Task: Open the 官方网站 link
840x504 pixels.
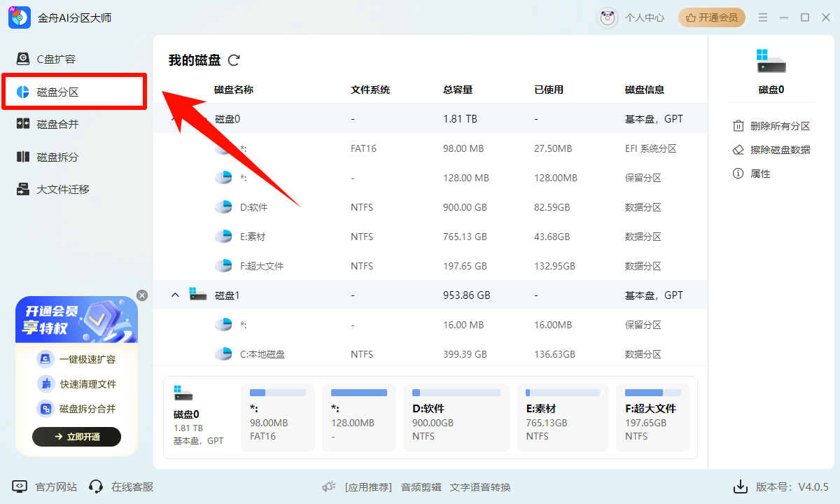Action: coord(45,486)
